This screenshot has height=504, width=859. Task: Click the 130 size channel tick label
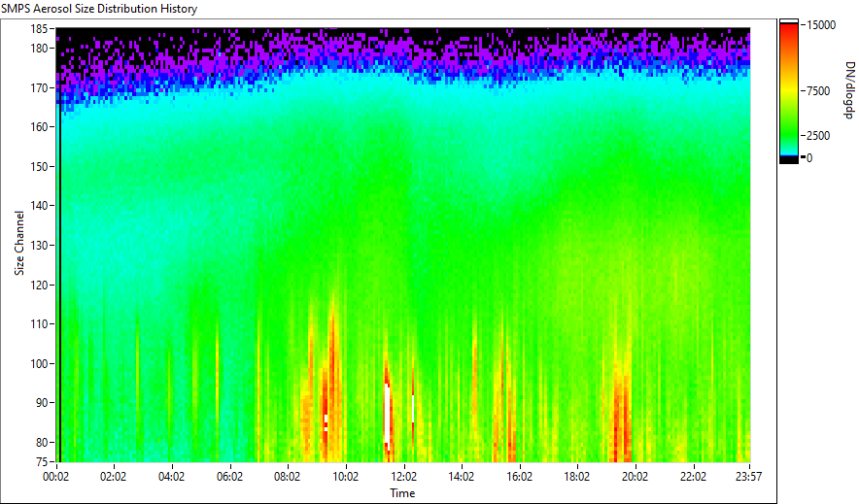click(39, 245)
